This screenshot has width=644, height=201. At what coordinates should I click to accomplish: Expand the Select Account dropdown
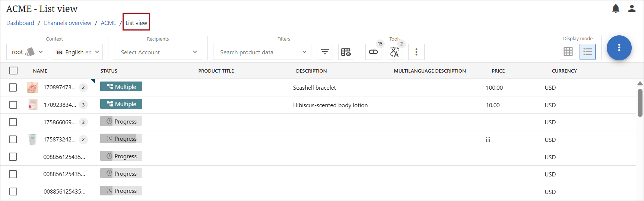[x=158, y=52]
